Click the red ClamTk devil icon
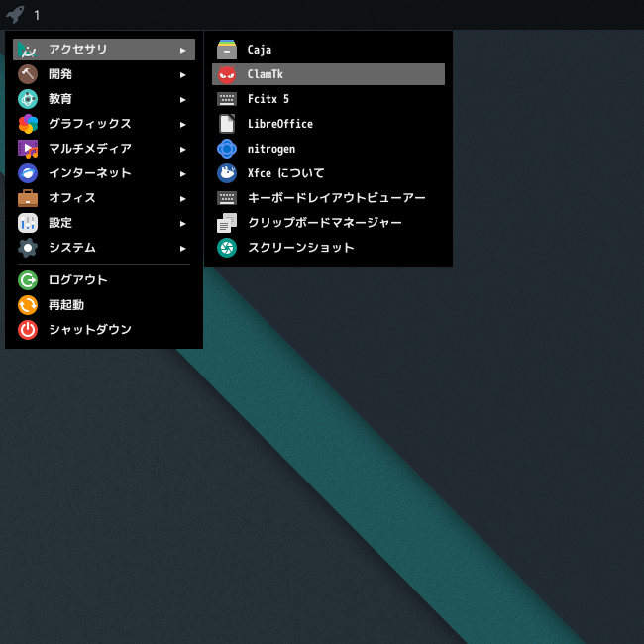 227,74
